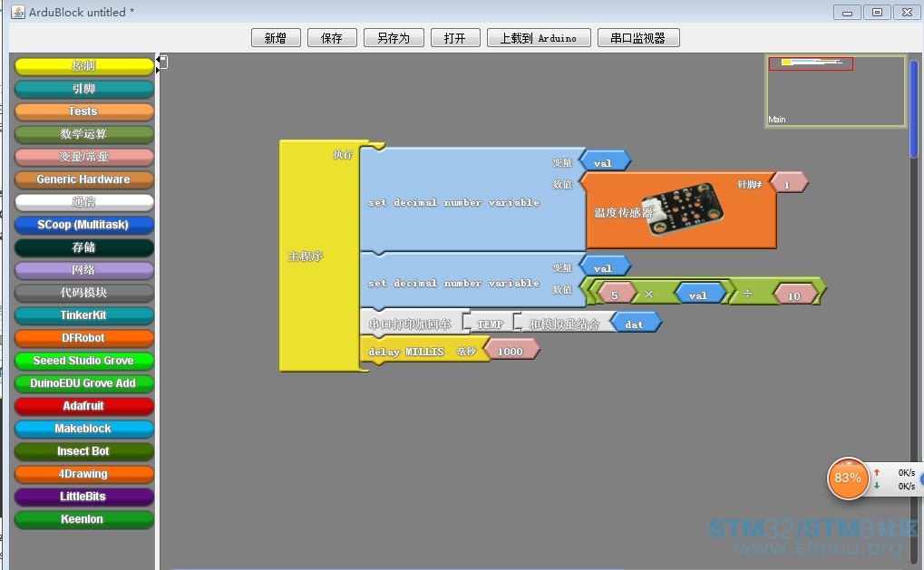The width and height of the screenshot is (924, 570).
Task: Open the TinkerKit category
Action: coord(83,315)
